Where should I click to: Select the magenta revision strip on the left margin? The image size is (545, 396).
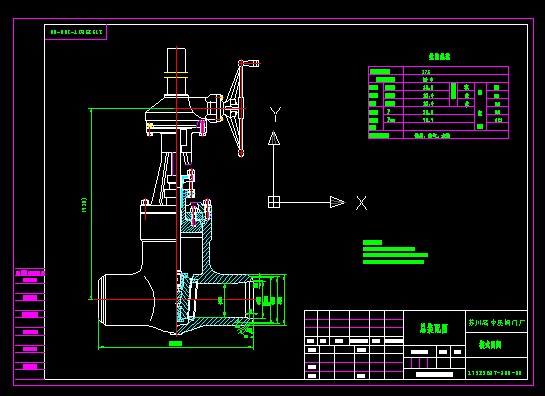pos(30,323)
